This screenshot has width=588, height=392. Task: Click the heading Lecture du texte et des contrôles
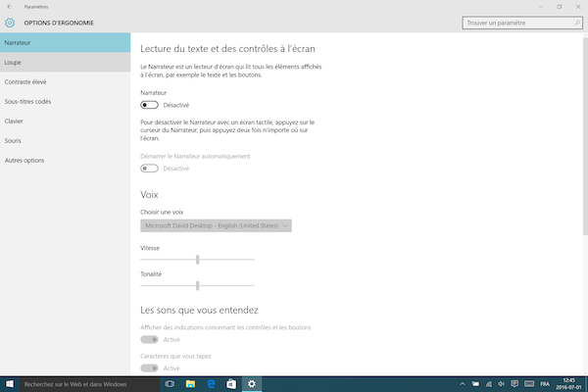click(x=227, y=49)
